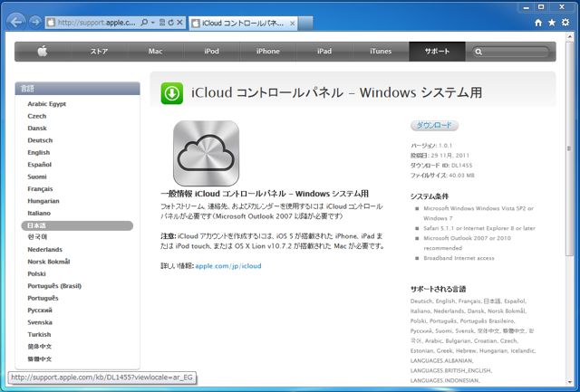This screenshot has height=392, width=580.
Task: Select 简体中文 language
Action: point(40,347)
